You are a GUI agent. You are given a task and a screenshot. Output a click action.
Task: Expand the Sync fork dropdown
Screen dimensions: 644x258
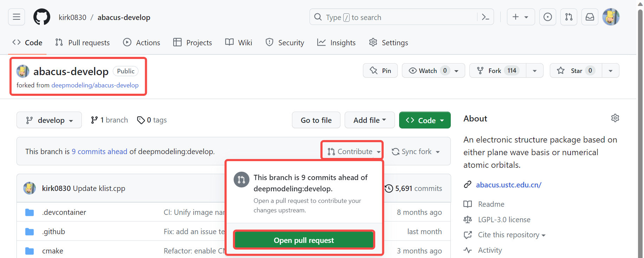(416, 152)
